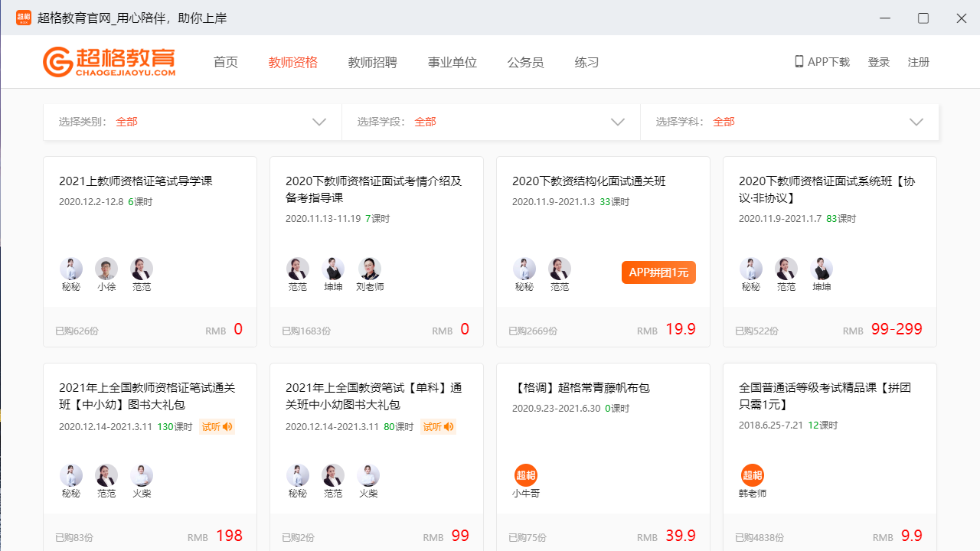This screenshot has height=551, width=980.
Task: Select the 公务员 navigation item
Action: [x=526, y=62]
